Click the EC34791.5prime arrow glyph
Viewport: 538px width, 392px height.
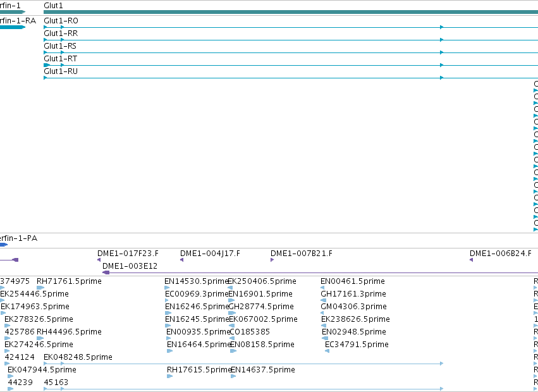point(327,351)
